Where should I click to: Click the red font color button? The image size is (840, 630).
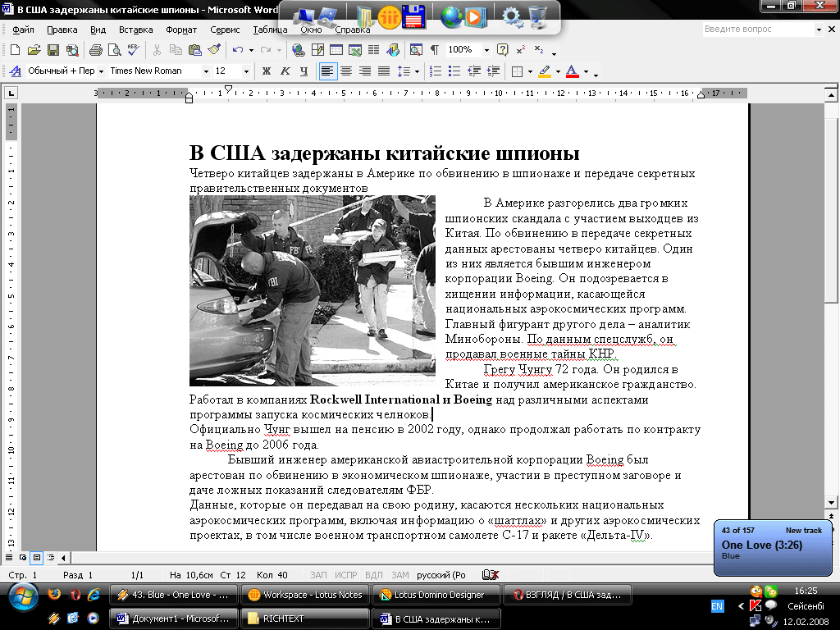(572, 71)
